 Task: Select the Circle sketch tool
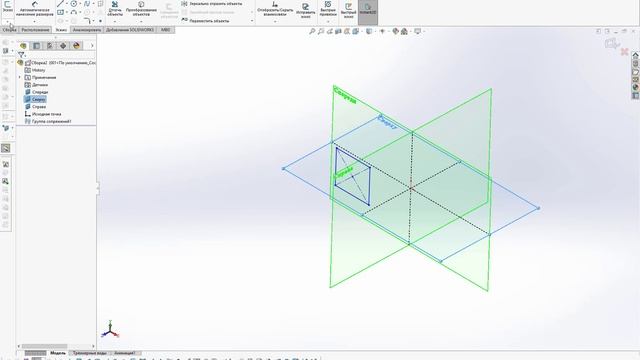73,4
